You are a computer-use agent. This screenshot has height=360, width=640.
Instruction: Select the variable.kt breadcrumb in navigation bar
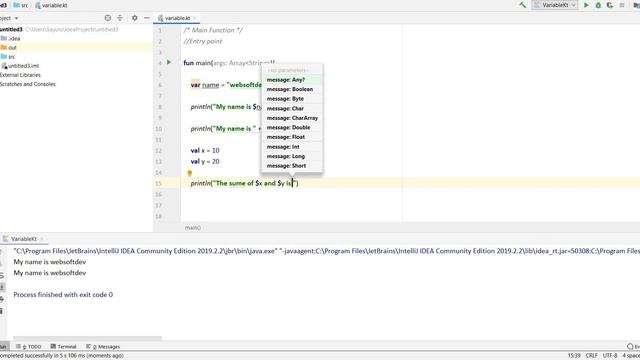(51, 5)
